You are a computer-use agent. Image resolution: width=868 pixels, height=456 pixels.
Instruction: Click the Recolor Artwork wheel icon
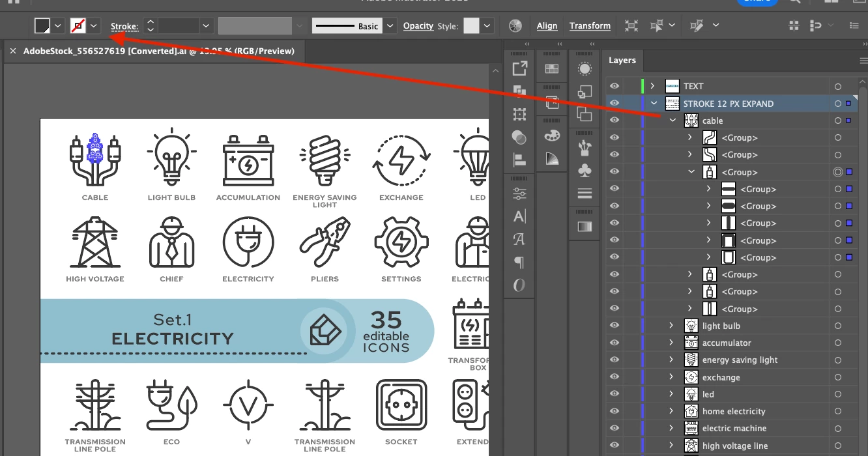point(515,26)
